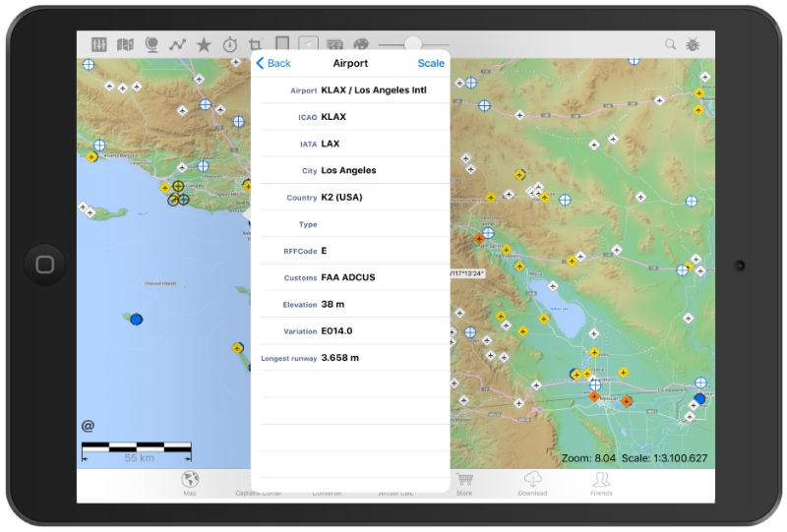Select Customs value FAA ADCUS
787x532 pixels.
[348, 277]
